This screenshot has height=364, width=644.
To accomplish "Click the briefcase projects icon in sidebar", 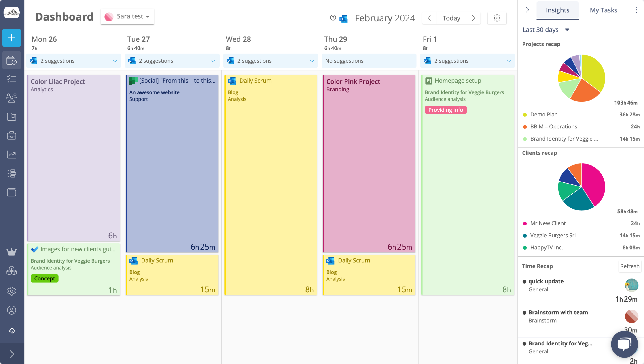I will [11, 135].
